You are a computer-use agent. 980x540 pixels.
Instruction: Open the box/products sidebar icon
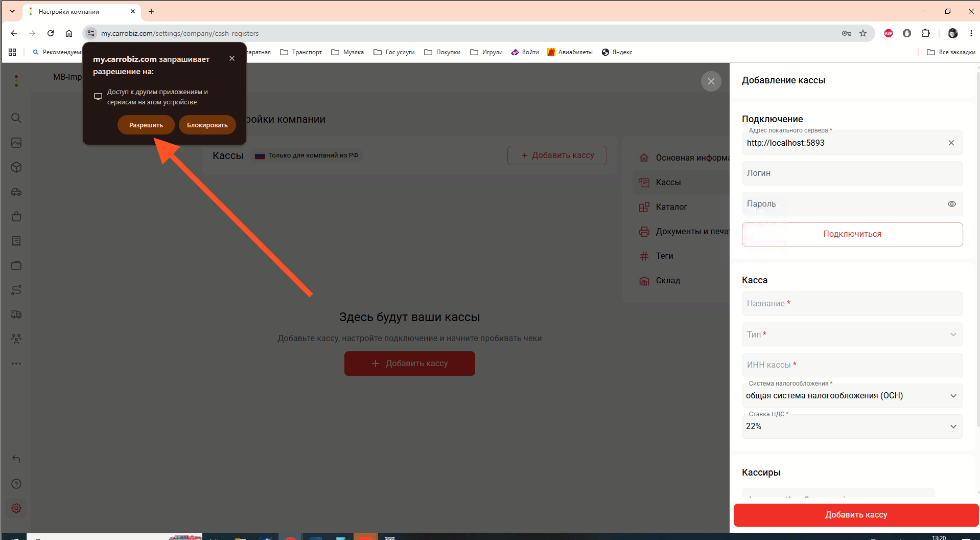pyautogui.click(x=16, y=167)
